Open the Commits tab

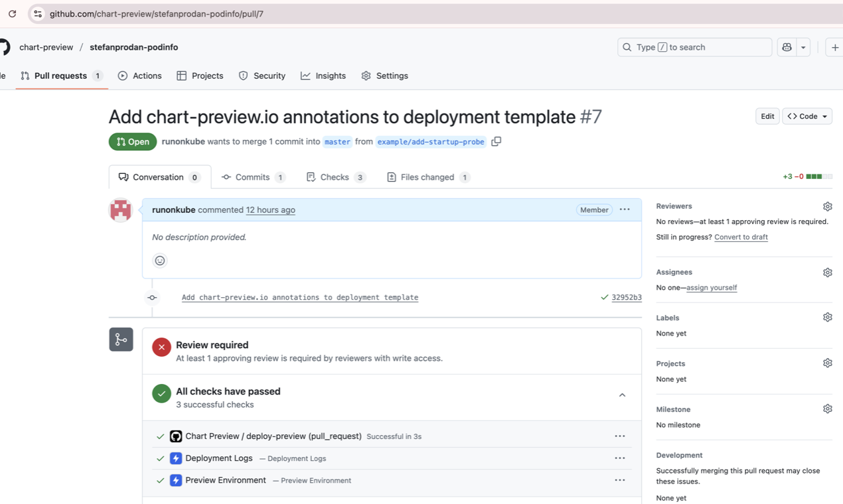253,177
